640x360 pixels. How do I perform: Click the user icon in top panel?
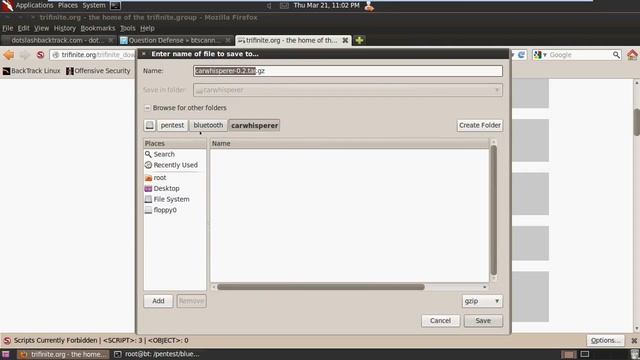369,6
